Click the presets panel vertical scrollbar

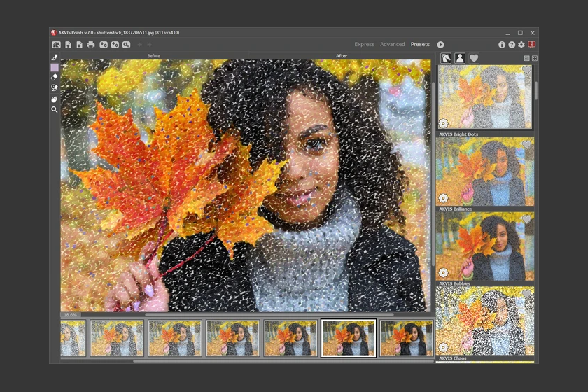(x=536, y=91)
